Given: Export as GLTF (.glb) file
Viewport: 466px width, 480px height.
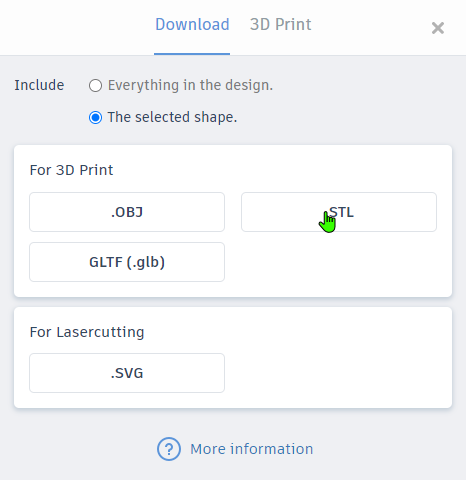Looking at the screenshot, I should pos(127,262).
